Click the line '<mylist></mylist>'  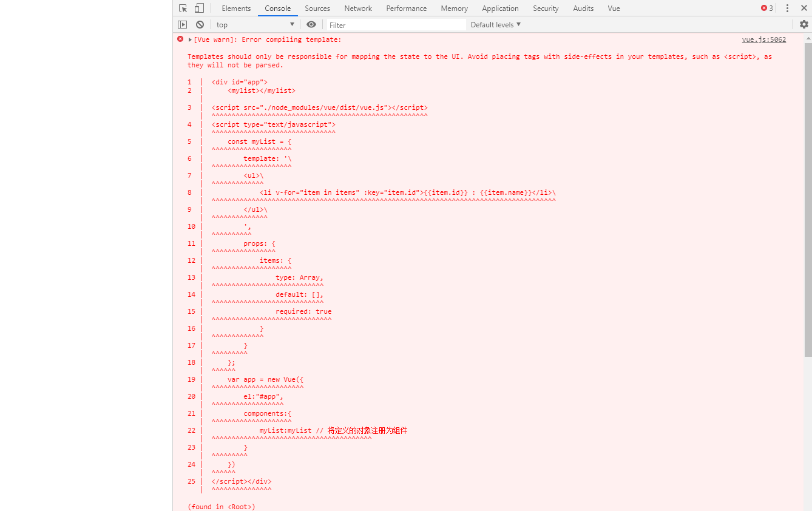tap(262, 90)
